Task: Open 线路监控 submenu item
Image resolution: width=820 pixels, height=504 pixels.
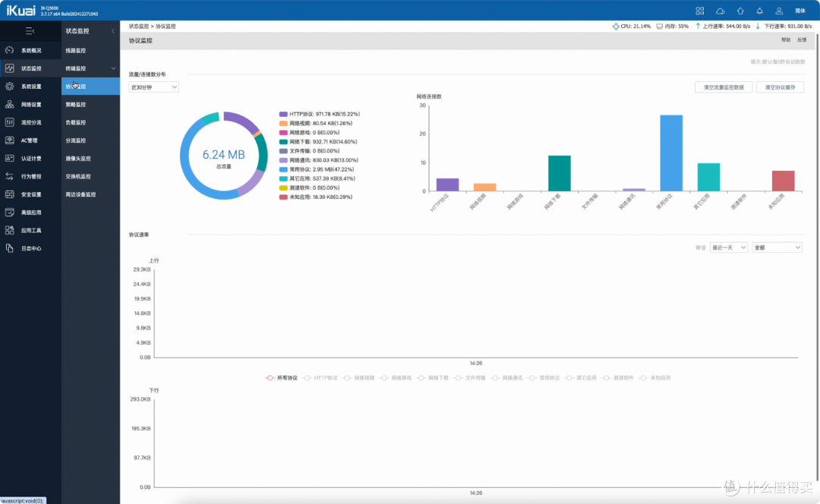Action: click(x=76, y=51)
